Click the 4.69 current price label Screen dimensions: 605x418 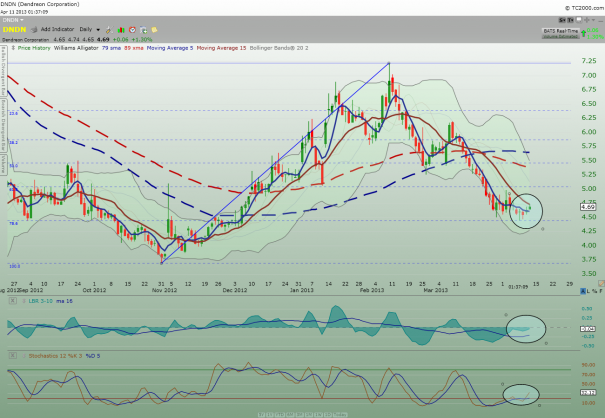click(x=588, y=207)
